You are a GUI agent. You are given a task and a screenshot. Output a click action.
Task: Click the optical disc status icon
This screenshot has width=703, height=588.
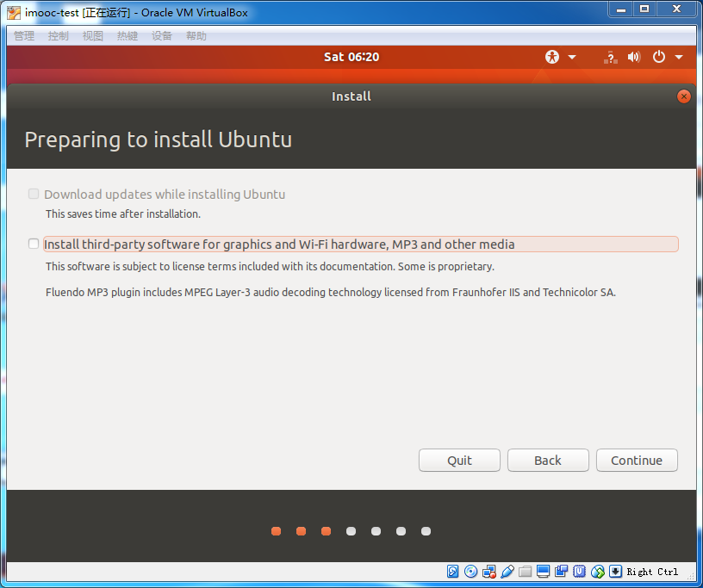(x=470, y=572)
